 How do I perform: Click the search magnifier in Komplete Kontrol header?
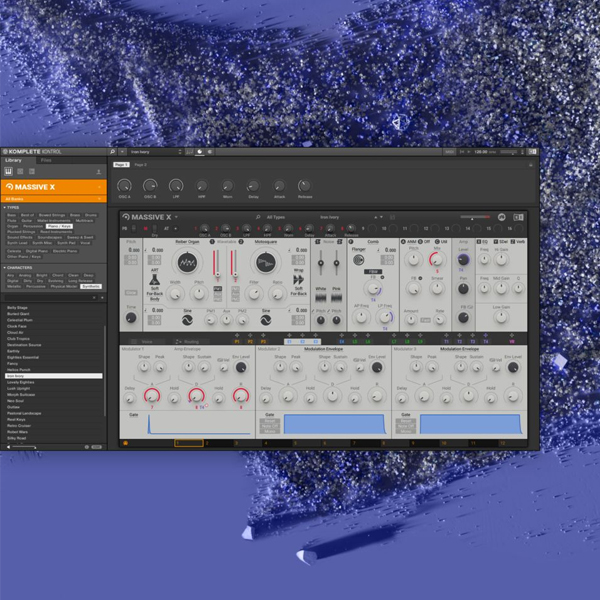(112, 152)
